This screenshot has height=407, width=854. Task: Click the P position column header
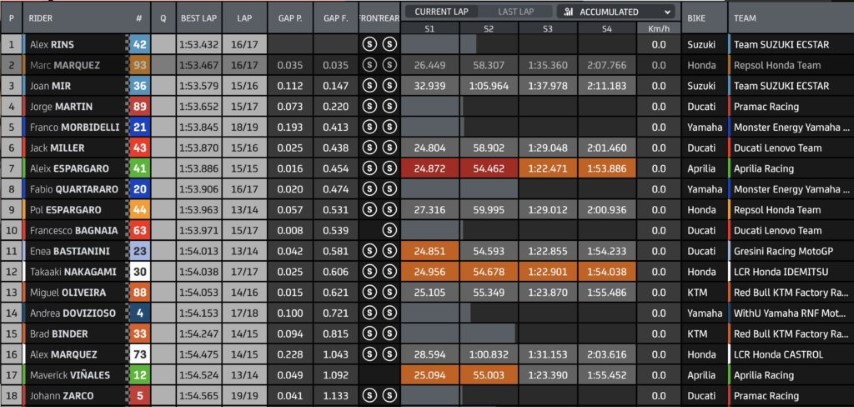[11, 18]
